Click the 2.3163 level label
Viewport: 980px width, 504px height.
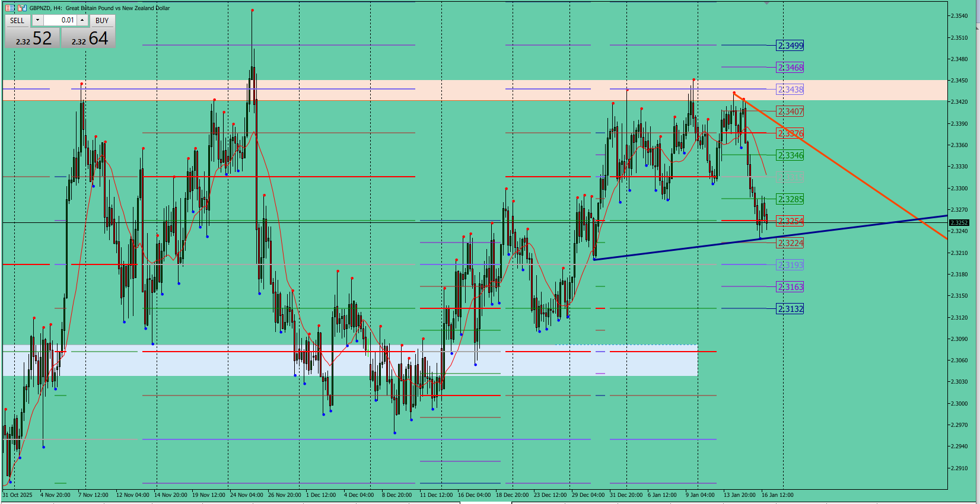point(790,287)
